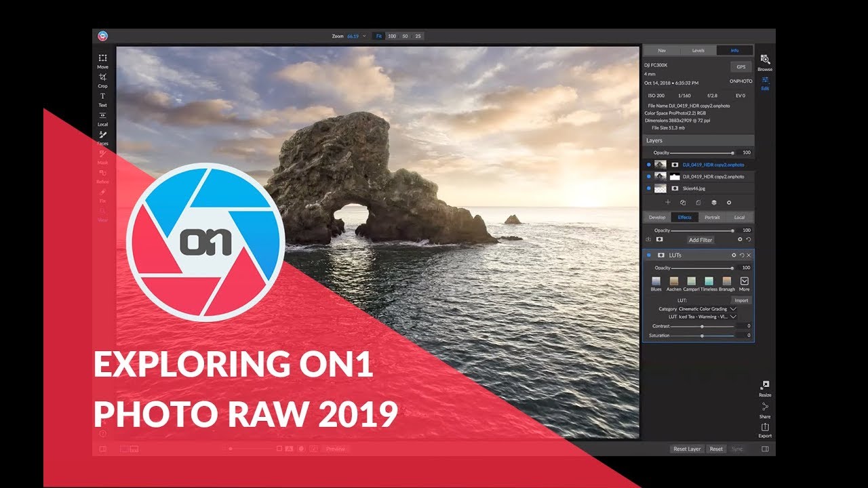Adjust the LUTs Contrast slider
This screenshot has width=868, height=488.
(702, 327)
